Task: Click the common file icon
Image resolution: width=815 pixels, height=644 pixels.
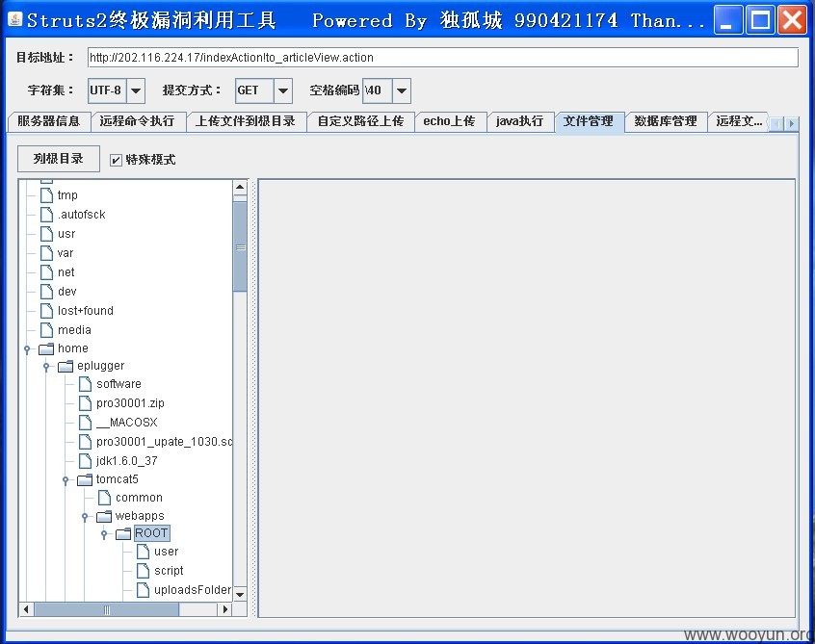Action: click(104, 498)
